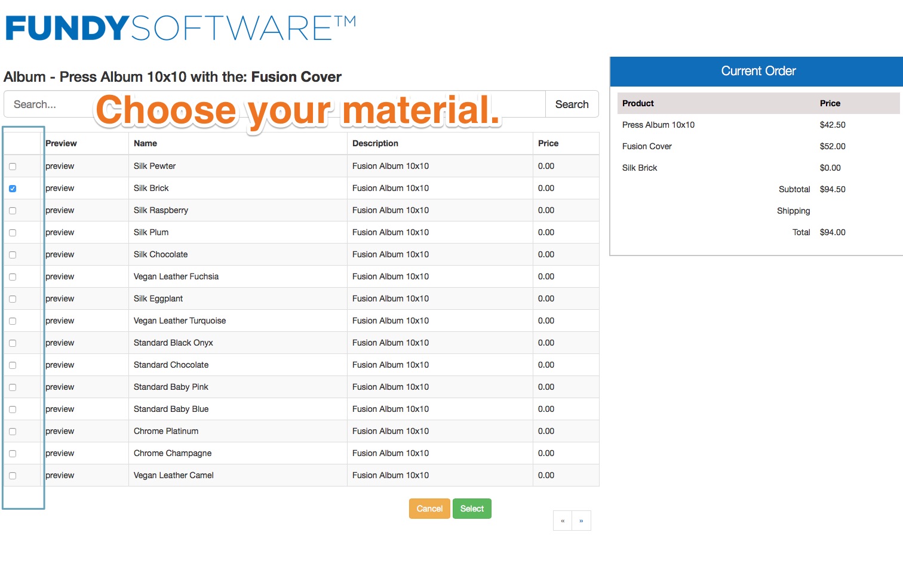
Task: Open preview link for Vegan Leather Turquoise
Action: pos(60,321)
